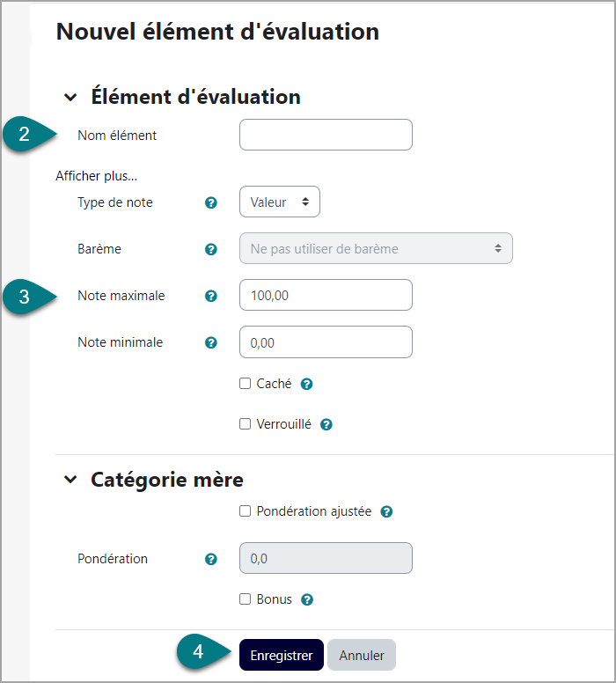Enable the Caché checkbox

click(x=246, y=384)
